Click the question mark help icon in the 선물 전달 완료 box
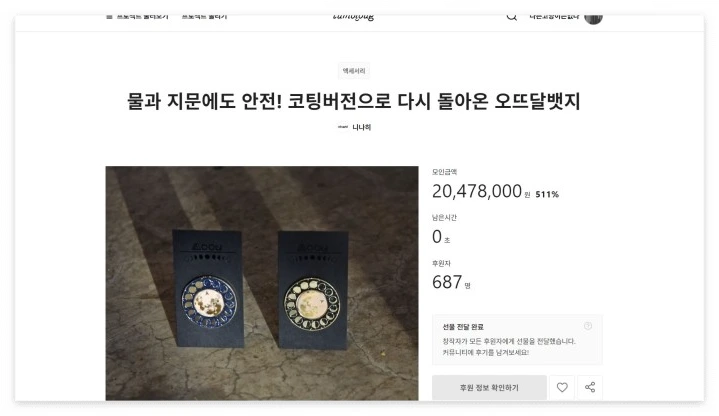 (x=588, y=326)
